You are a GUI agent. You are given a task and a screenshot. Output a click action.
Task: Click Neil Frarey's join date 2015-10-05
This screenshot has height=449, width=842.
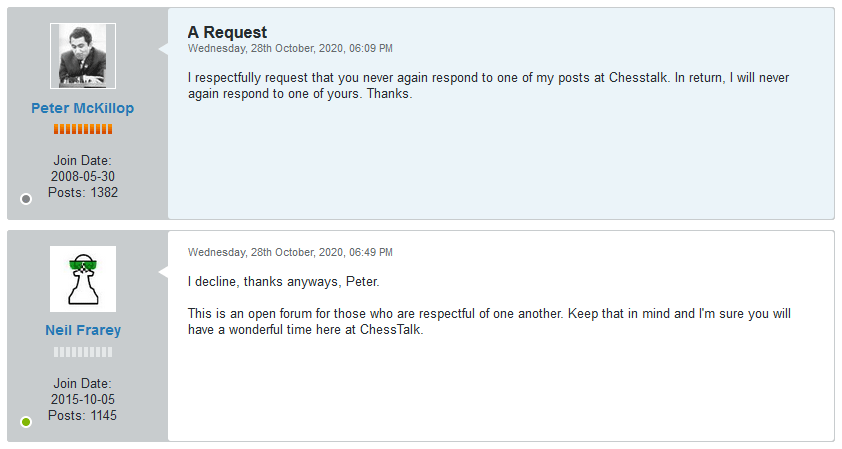[x=83, y=399]
